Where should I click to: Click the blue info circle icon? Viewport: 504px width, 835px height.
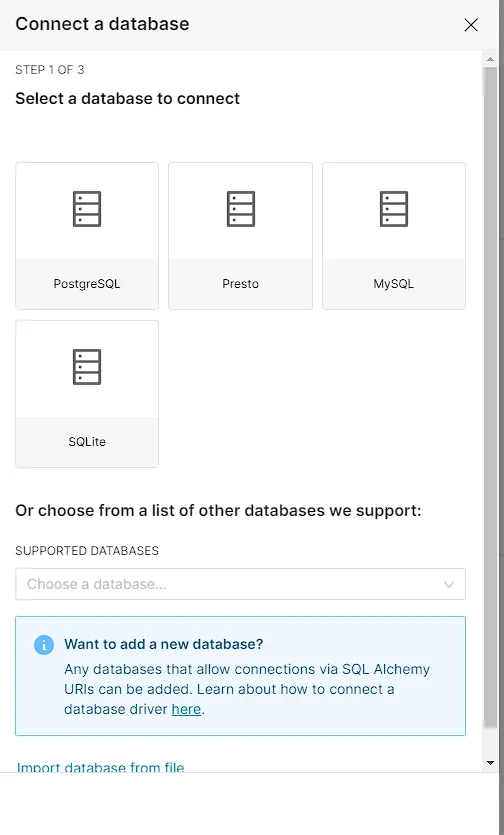pos(44,645)
